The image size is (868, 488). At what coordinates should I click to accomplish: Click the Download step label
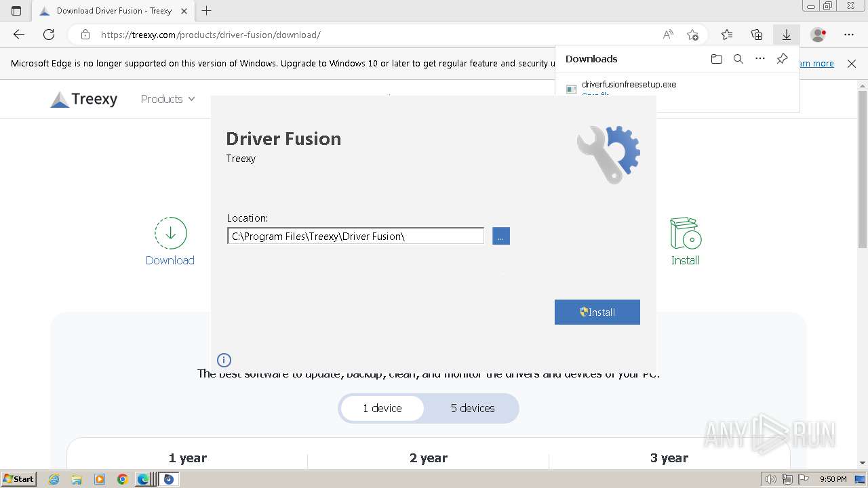click(x=170, y=260)
